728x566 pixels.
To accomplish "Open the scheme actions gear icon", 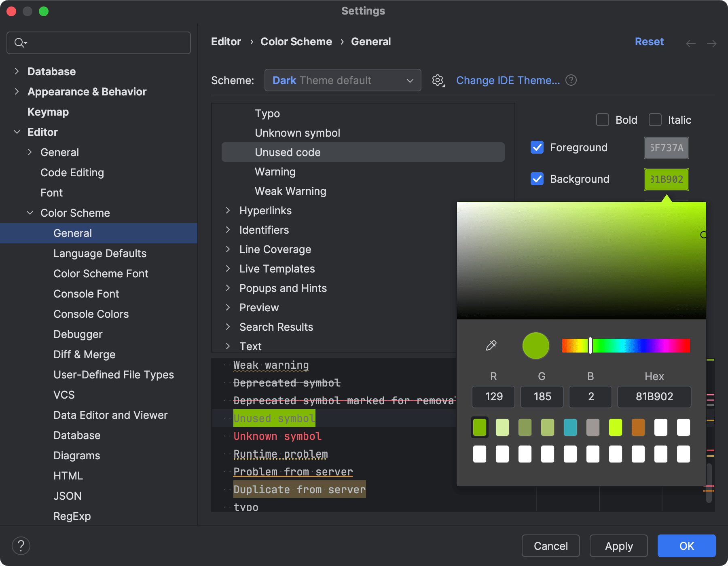I will (x=438, y=80).
